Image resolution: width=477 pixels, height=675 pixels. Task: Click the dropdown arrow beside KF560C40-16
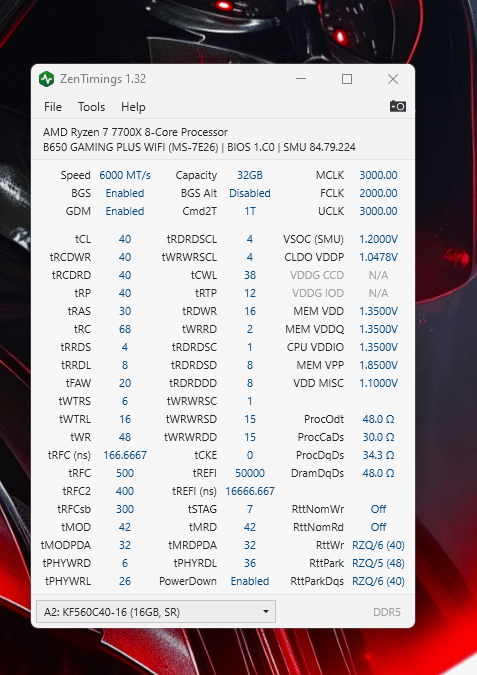(266, 612)
